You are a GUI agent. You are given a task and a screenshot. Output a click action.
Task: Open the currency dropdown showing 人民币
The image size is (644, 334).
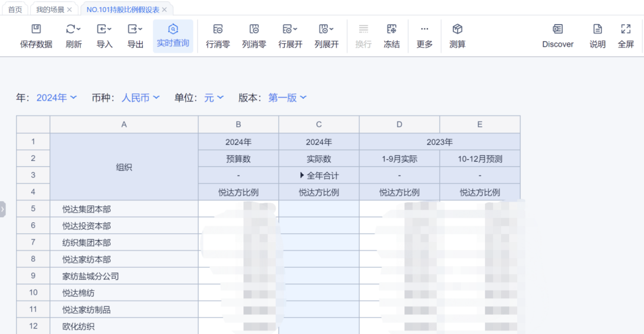point(141,98)
